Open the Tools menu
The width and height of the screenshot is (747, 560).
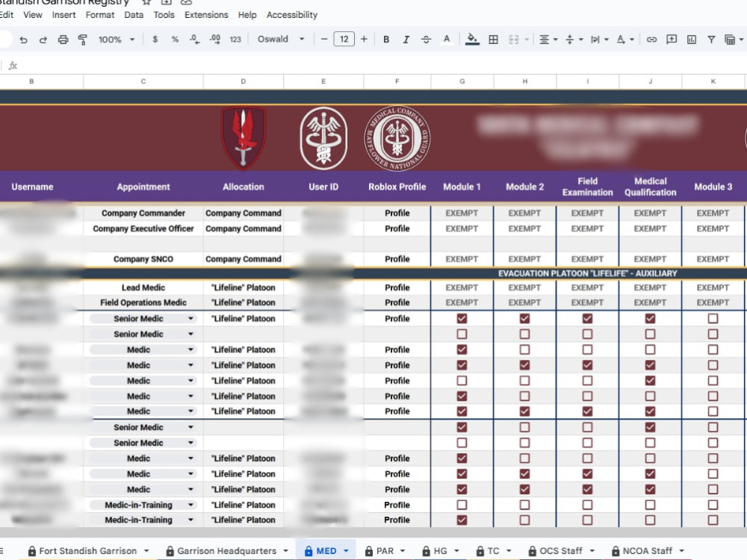pos(164,15)
